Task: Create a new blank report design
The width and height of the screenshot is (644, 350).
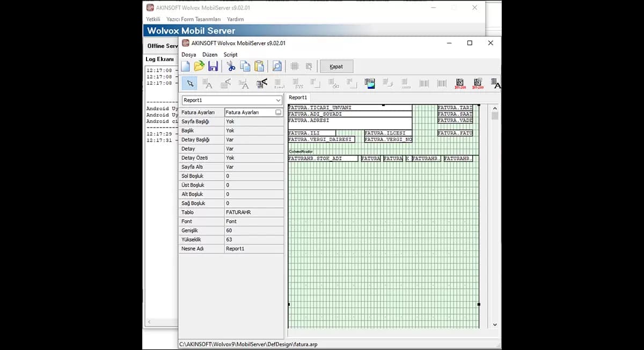Action: (186, 66)
